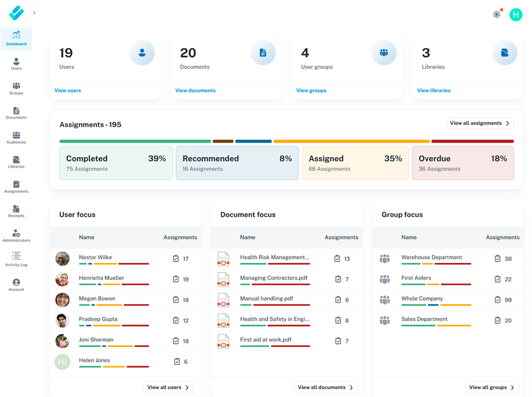
Task: Click the documents file icon on the card
Action: tap(263, 52)
